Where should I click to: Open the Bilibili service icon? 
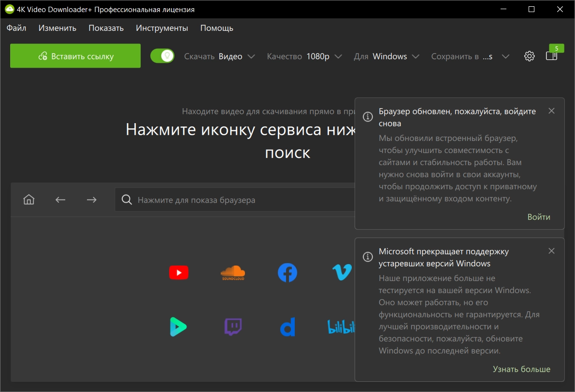pos(341,327)
